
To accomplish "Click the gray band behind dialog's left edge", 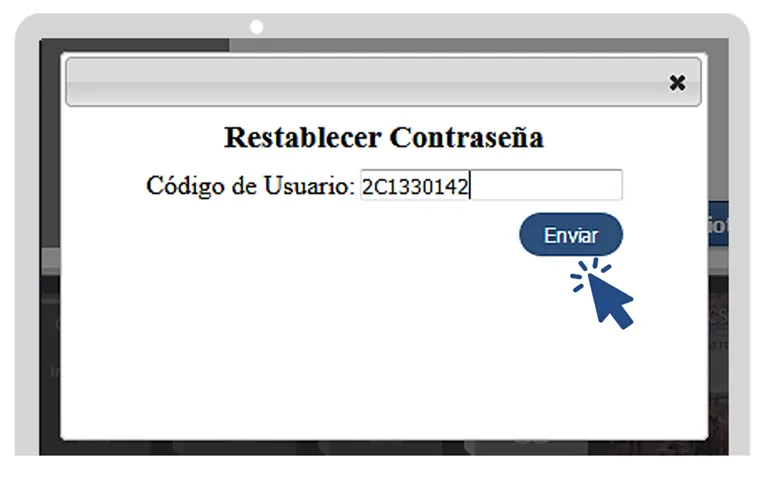I will click(x=52, y=261).
